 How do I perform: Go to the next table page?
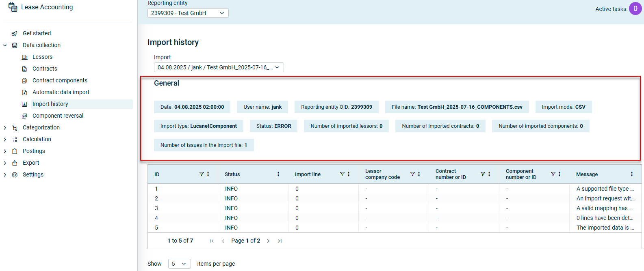click(268, 241)
